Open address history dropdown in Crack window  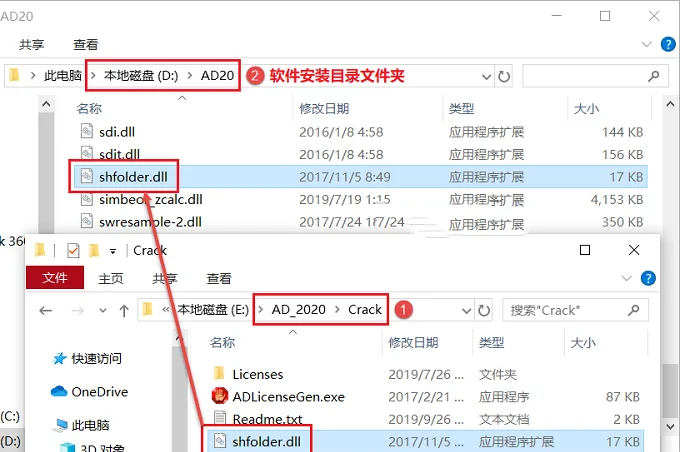(x=467, y=311)
